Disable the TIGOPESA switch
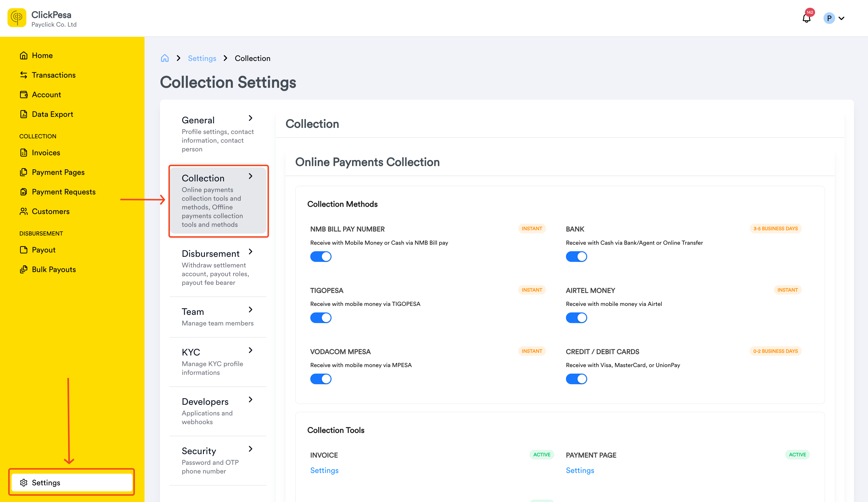Screen dimensions: 868x502 [321, 318]
